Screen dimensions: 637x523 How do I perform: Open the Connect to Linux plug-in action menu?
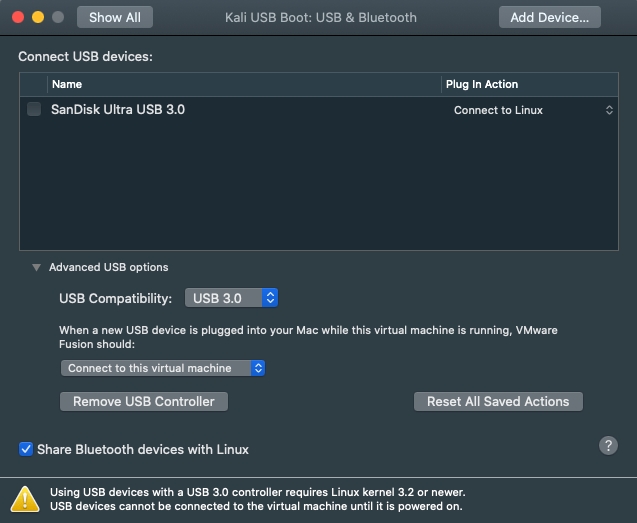coord(532,110)
